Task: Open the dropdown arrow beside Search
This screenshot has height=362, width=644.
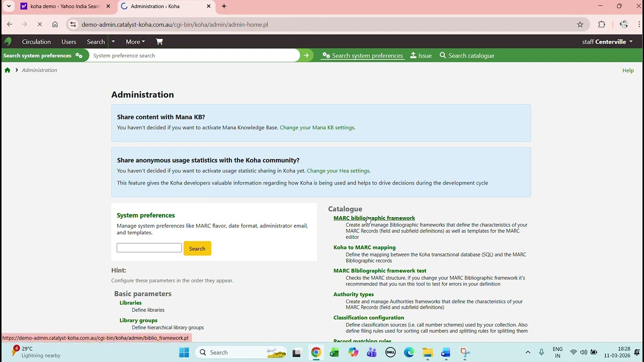Action: 113,42
